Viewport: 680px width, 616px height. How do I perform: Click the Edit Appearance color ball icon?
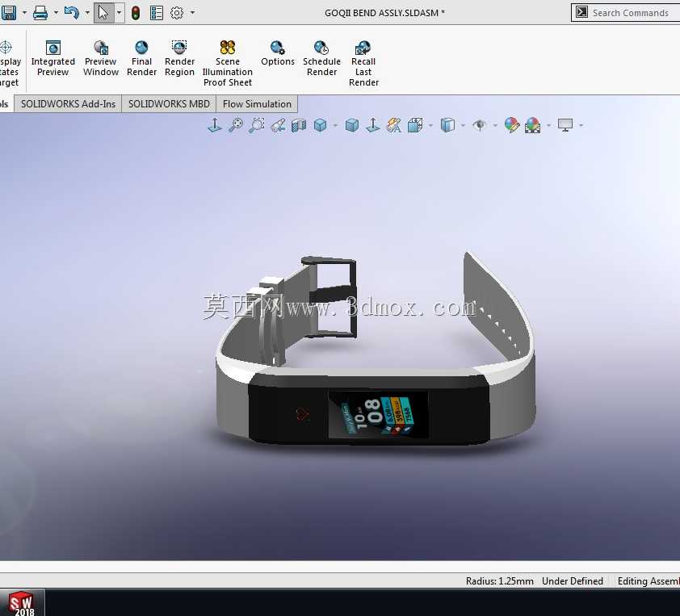(512, 125)
